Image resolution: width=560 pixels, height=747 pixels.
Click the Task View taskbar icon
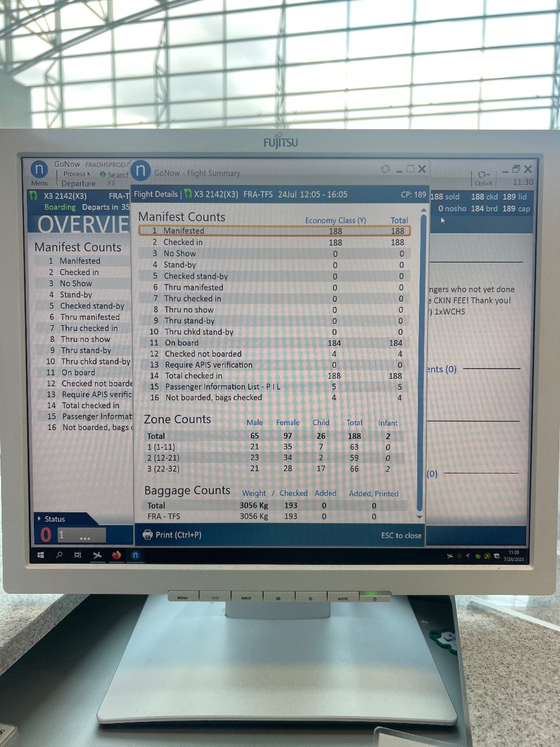(78, 555)
